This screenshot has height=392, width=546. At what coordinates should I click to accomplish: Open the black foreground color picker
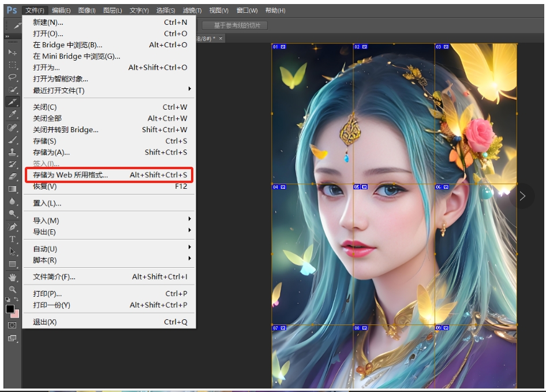point(10,309)
